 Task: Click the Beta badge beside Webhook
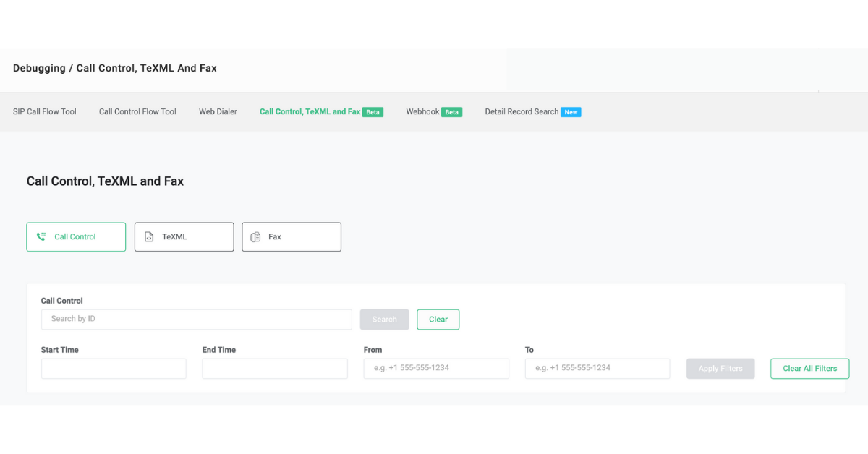tap(452, 112)
